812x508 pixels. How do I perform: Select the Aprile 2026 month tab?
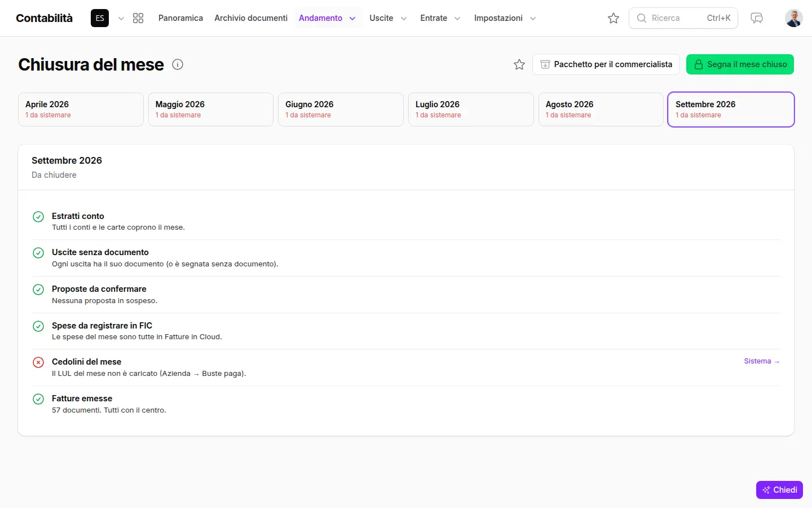pyautogui.click(x=81, y=110)
